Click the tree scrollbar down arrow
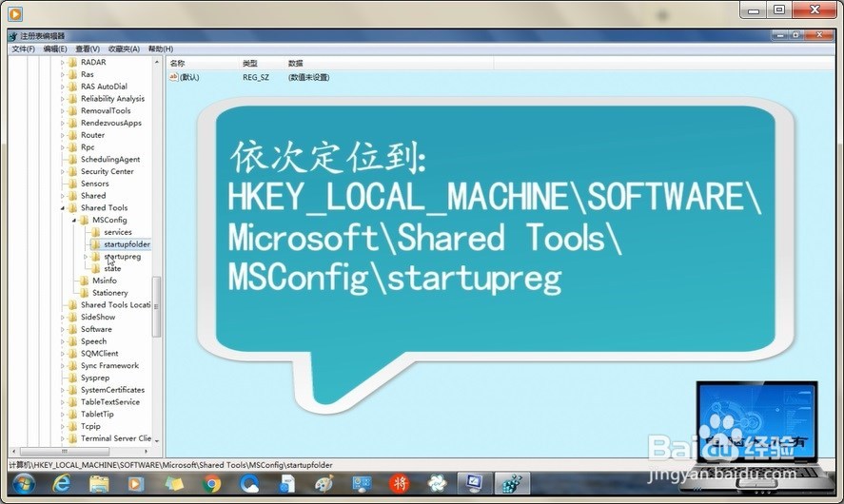The height and width of the screenshot is (504, 844). point(157,440)
